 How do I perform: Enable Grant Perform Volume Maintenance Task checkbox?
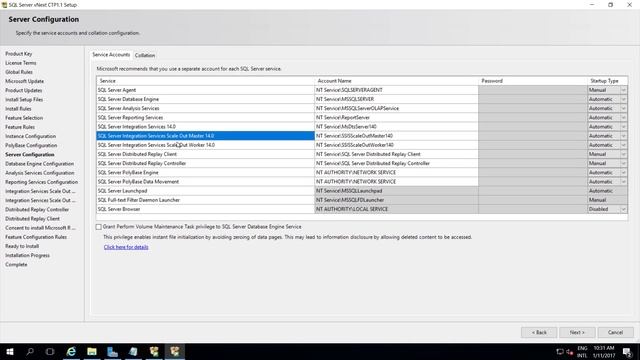click(99, 227)
